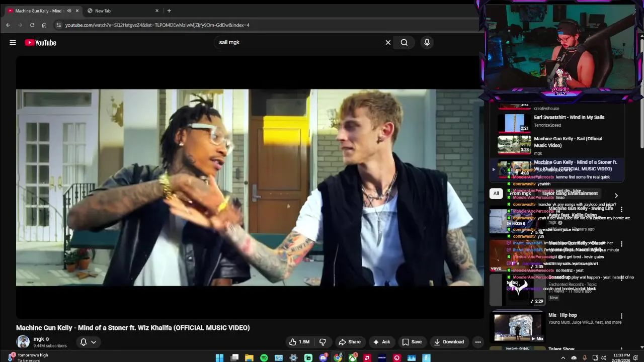Go to the YouTube home logo
Screen dimensions: 644x362
40,43
